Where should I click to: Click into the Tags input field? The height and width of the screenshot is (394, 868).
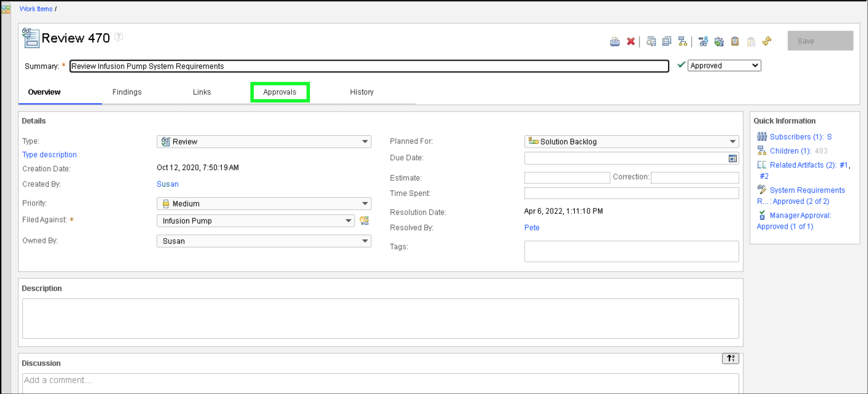(631, 251)
